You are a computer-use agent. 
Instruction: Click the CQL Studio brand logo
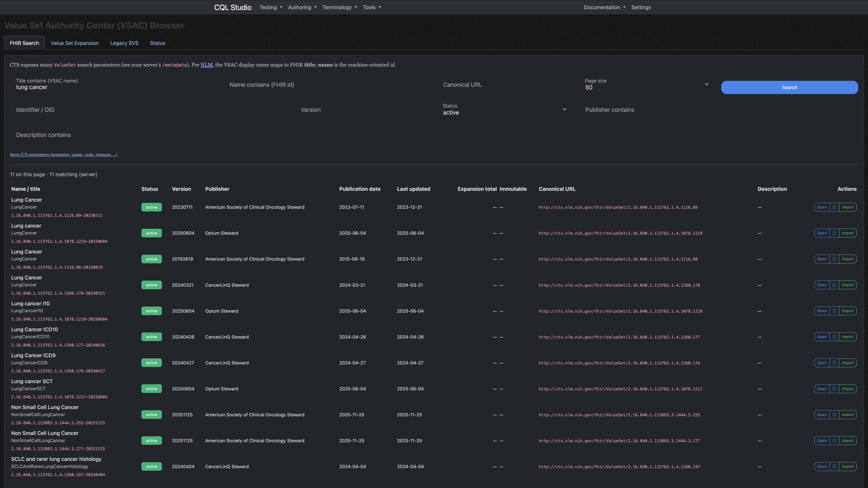point(233,7)
